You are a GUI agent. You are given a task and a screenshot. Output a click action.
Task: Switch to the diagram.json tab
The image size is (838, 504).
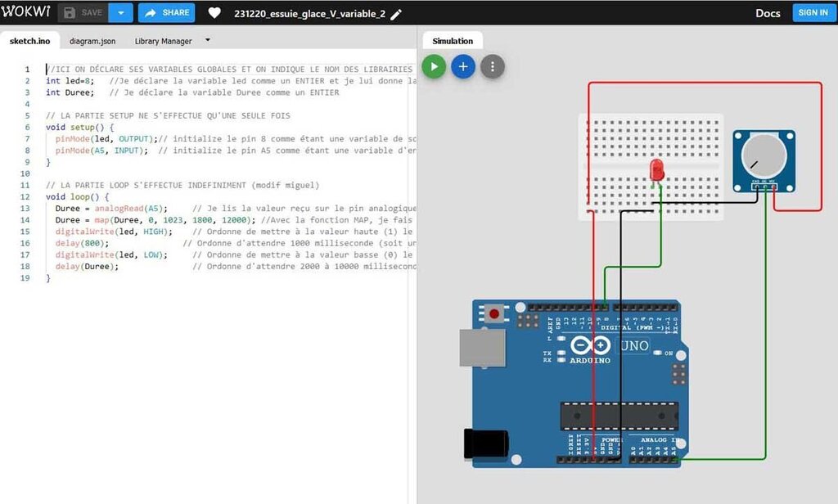[92, 41]
